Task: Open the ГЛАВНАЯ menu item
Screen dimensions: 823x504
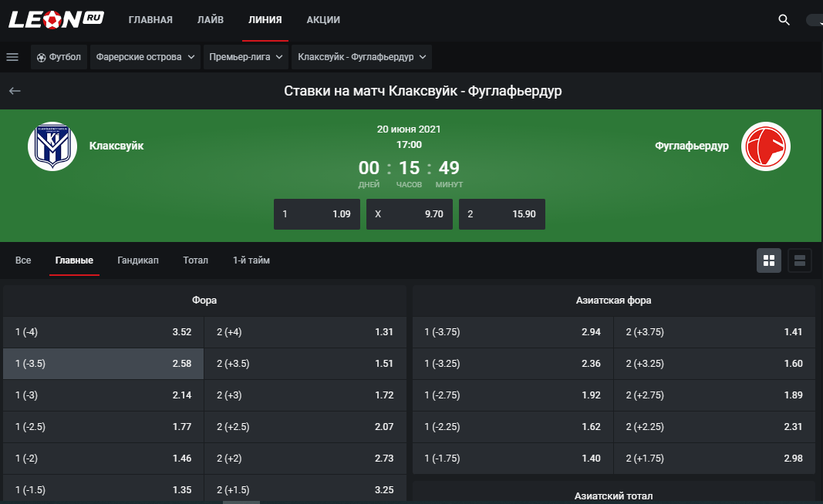Action: coord(150,20)
